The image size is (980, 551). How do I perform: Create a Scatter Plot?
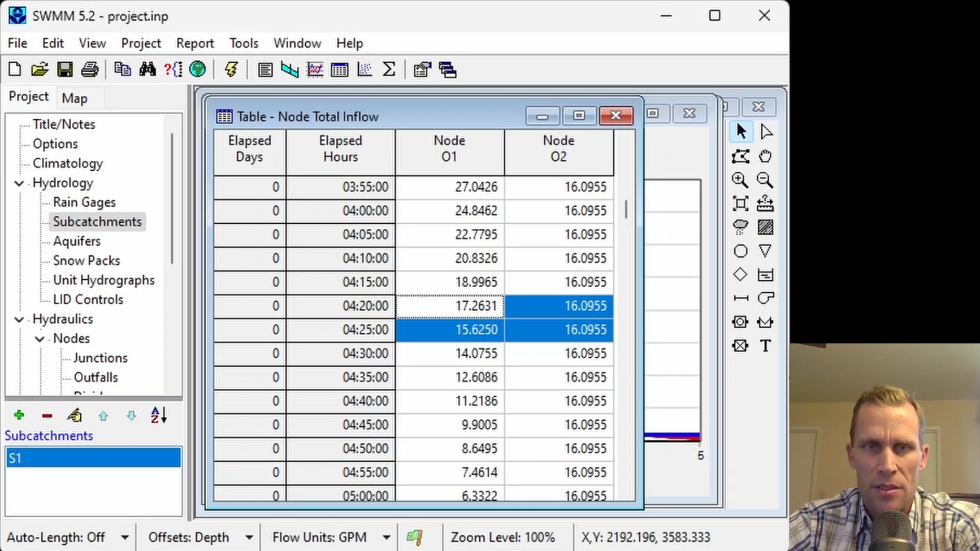coord(365,70)
